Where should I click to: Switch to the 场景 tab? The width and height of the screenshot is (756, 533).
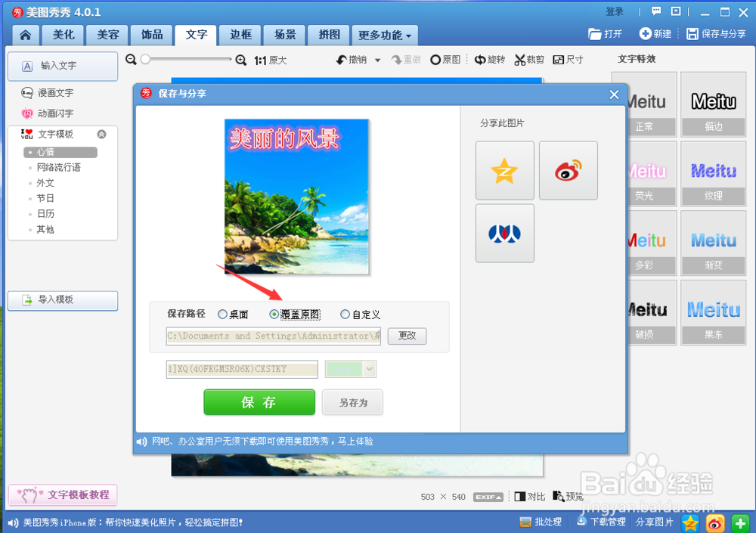[x=285, y=35]
